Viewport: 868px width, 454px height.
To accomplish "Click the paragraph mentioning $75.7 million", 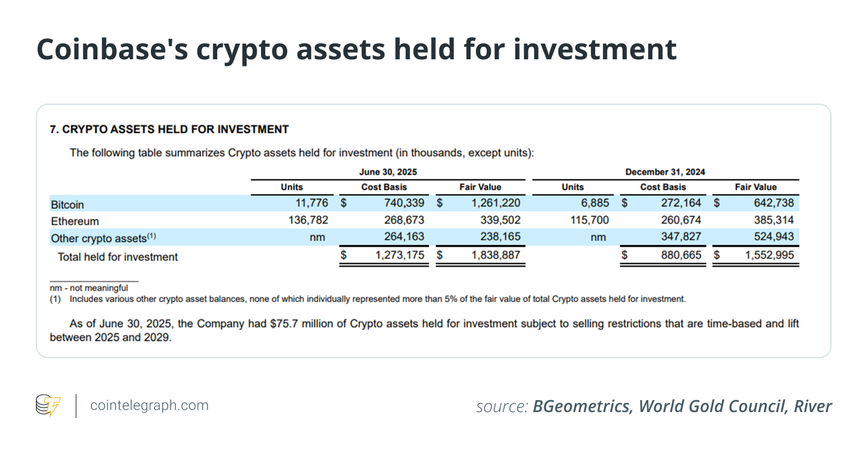I will [424, 330].
